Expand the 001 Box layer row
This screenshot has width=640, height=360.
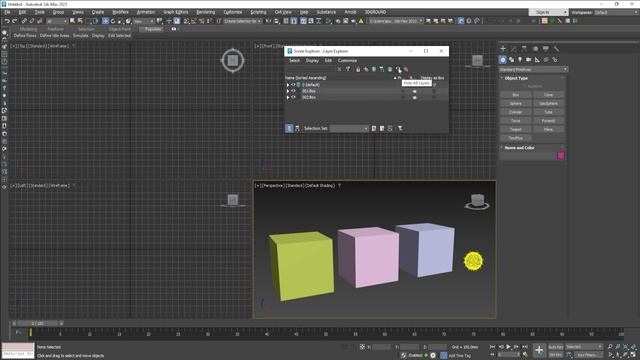coord(288,91)
